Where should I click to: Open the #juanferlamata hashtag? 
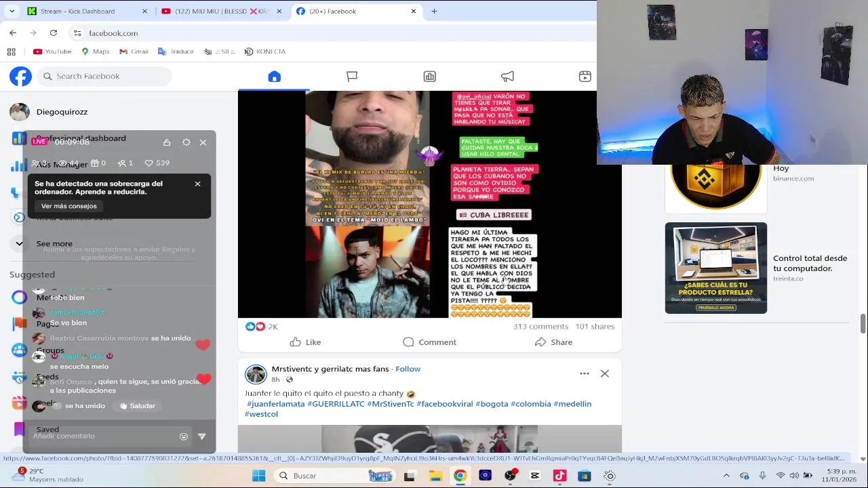(x=275, y=404)
